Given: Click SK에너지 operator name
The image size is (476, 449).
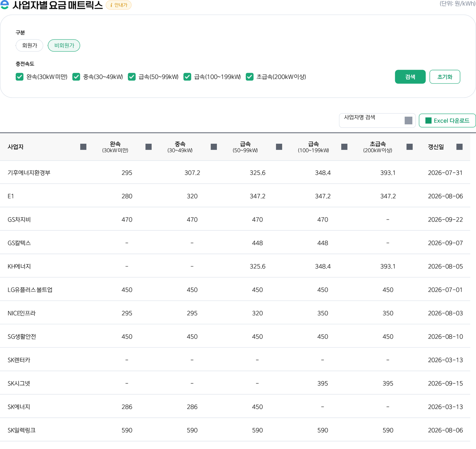Looking at the screenshot, I should tap(19, 407).
